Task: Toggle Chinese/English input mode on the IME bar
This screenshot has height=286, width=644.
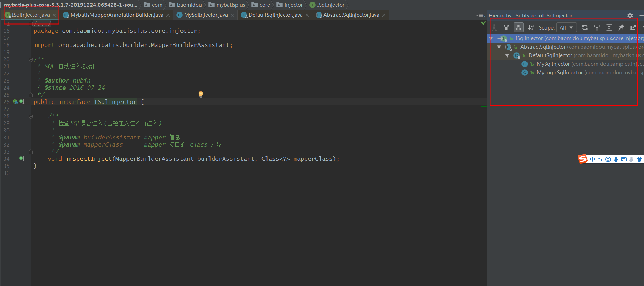Action: coord(592,159)
